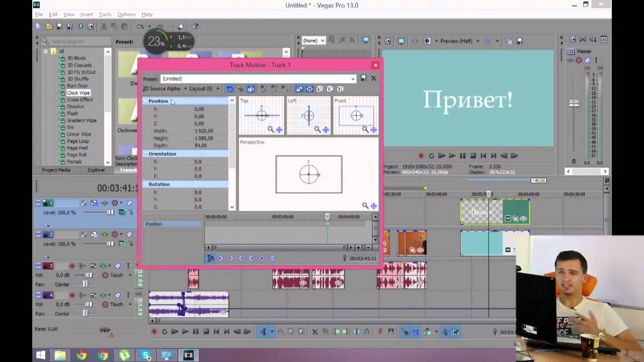Select Position row in keyframe timeline
The width and height of the screenshot is (644, 362).
click(173, 224)
